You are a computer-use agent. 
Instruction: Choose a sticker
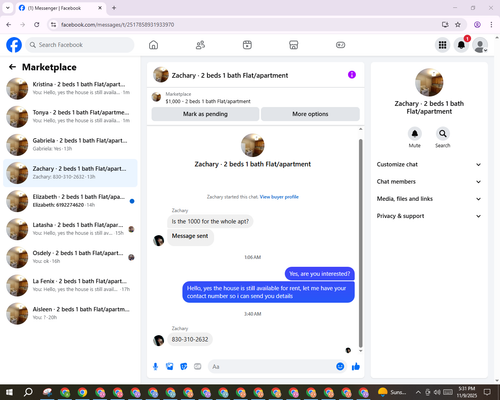184,367
